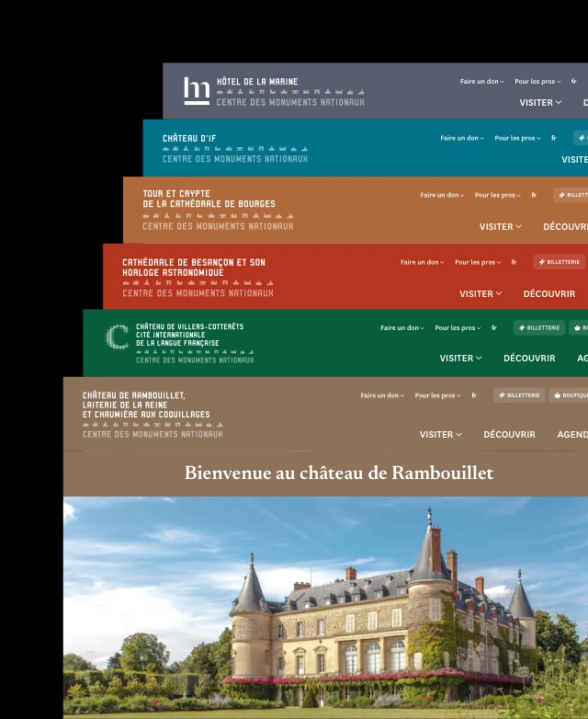Viewport: 588px width, 719px height.
Task: Open 'Faire un don' in Besançon header
Action: 422,262
